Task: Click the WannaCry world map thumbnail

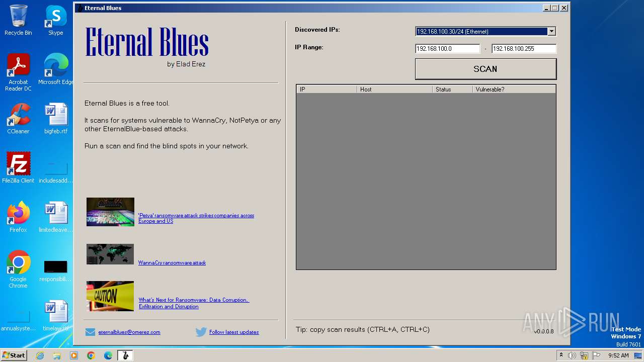Action: point(110,254)
